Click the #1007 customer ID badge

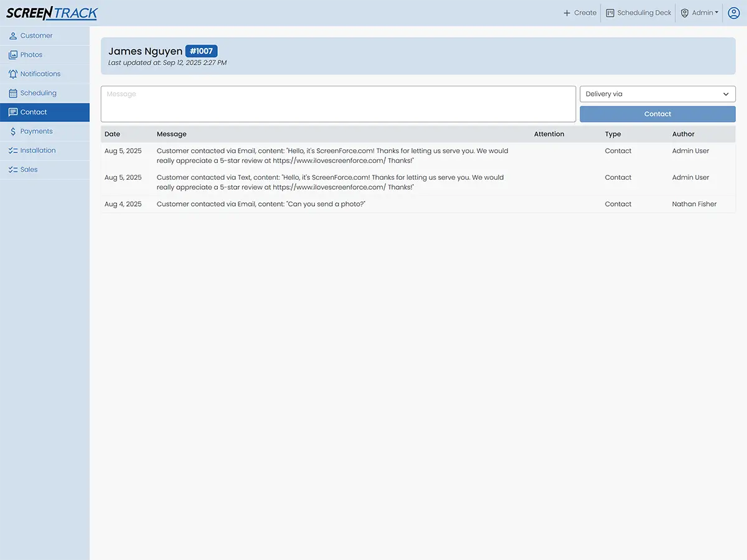pos(201,52)
